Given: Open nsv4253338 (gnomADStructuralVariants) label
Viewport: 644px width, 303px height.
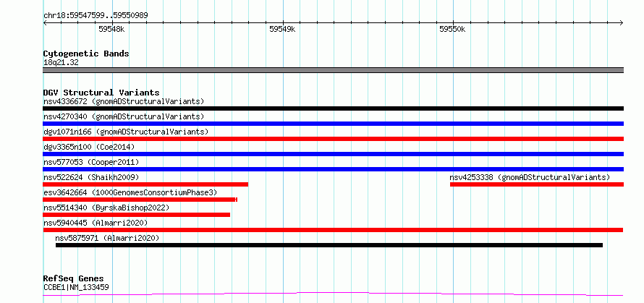Looking at the screenshot, I should [530, 177].
